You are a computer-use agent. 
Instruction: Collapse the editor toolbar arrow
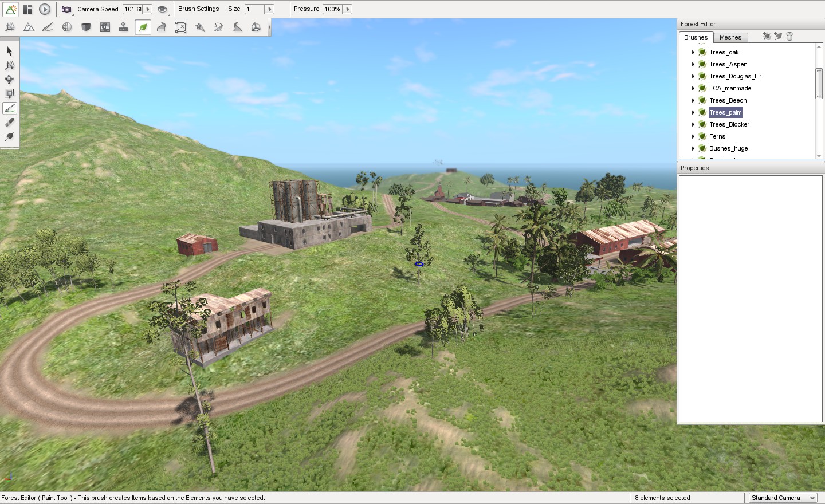(x=269, y=27)
